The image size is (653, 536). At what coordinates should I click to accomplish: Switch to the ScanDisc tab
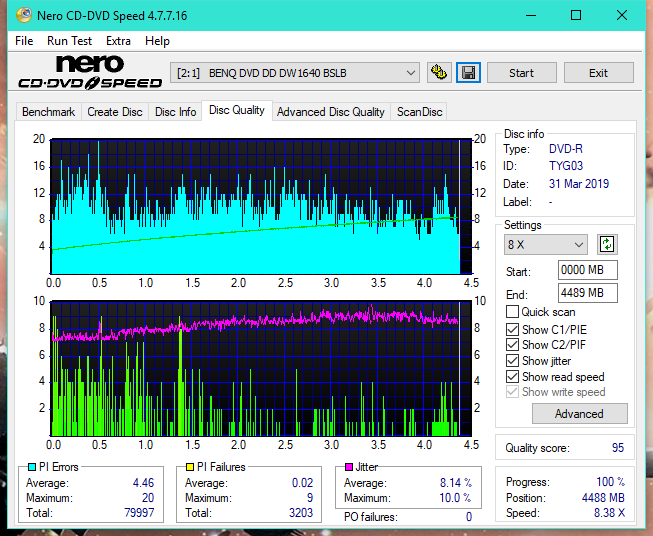[419, 112]
